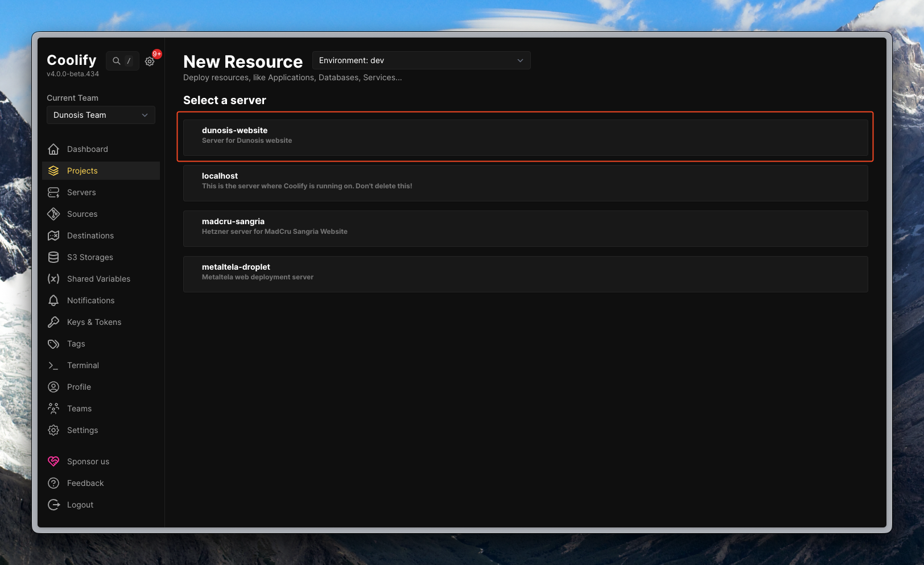Choose the madcru-sangria Hetzner server
This screenshot has width=924, height=565.
tap(525, 228)
